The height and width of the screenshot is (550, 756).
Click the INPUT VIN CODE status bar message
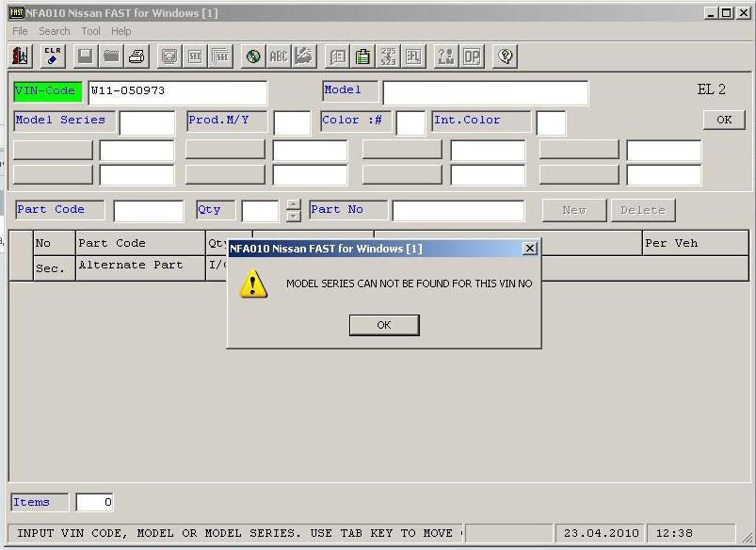235,533
